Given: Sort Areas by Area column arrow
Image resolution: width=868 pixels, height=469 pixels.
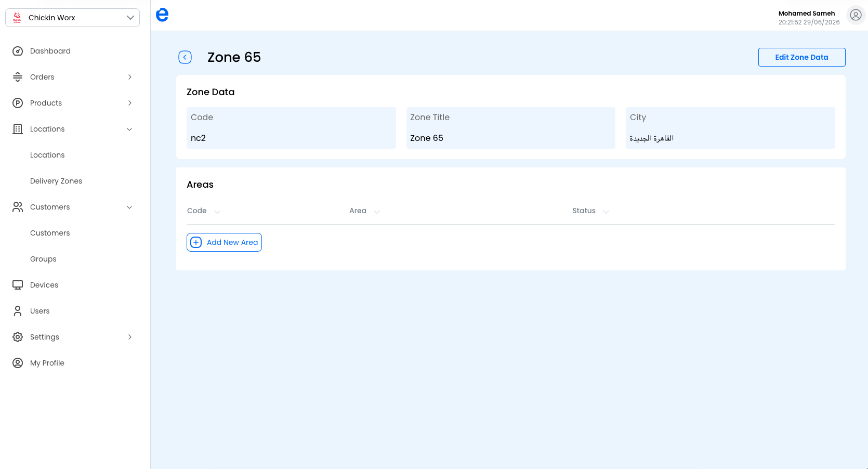Looking at the screenshot, I should [x=377, y=212].
